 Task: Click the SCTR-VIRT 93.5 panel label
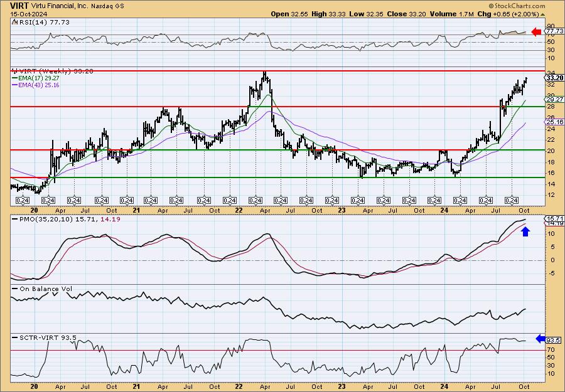48,337
